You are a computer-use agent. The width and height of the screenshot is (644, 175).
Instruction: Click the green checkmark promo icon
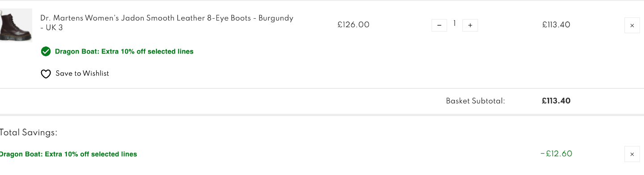click(46, 51)
